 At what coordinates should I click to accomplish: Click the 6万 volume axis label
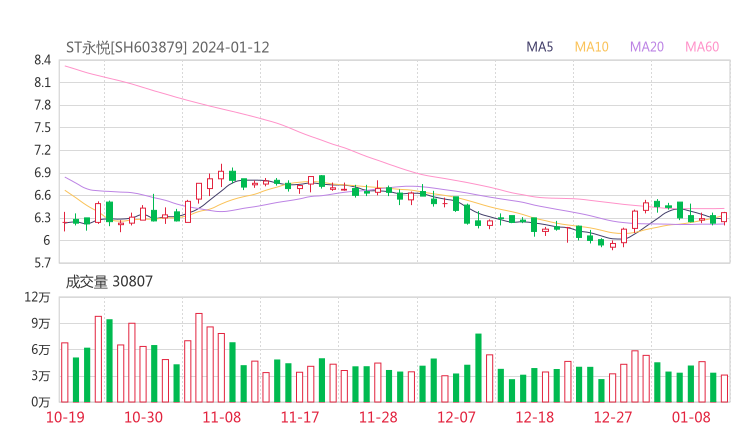41,350
